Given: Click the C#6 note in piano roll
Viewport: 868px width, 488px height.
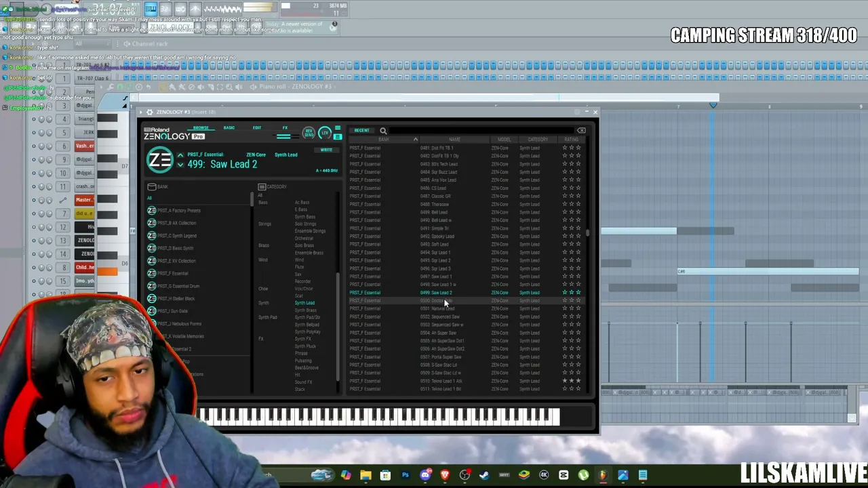Looking at the screenshot, I should tap(768, 271).
